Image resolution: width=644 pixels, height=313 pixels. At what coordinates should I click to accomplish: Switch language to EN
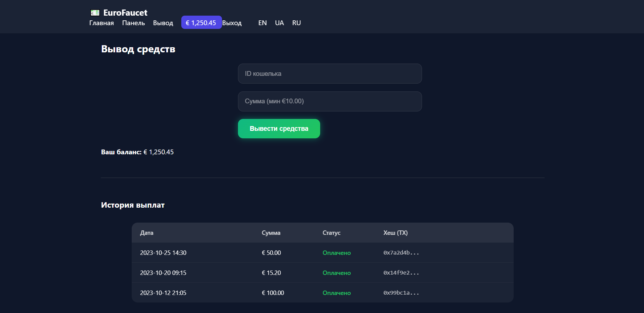pos(262,23)
